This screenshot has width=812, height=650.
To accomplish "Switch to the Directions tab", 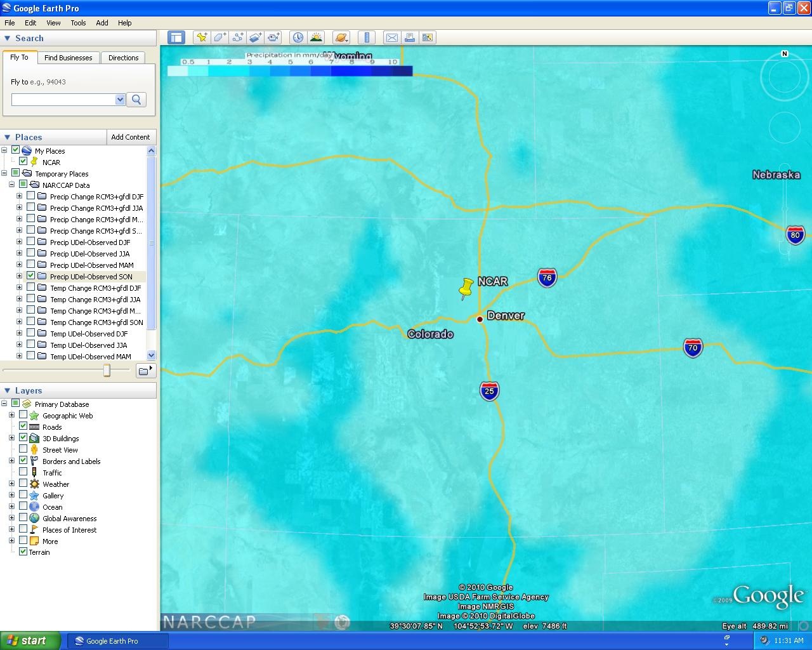I will tap(123, 58).
